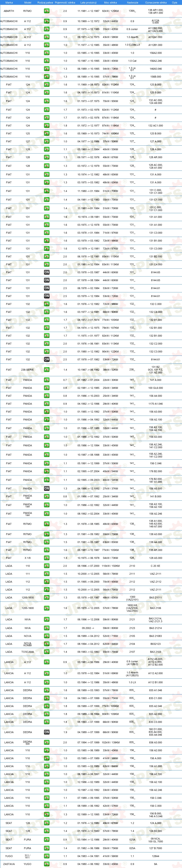182x868 pixels.
Task: Click the fuel icon in the ZASTAVA YUGO row
Action: (46, 864)
